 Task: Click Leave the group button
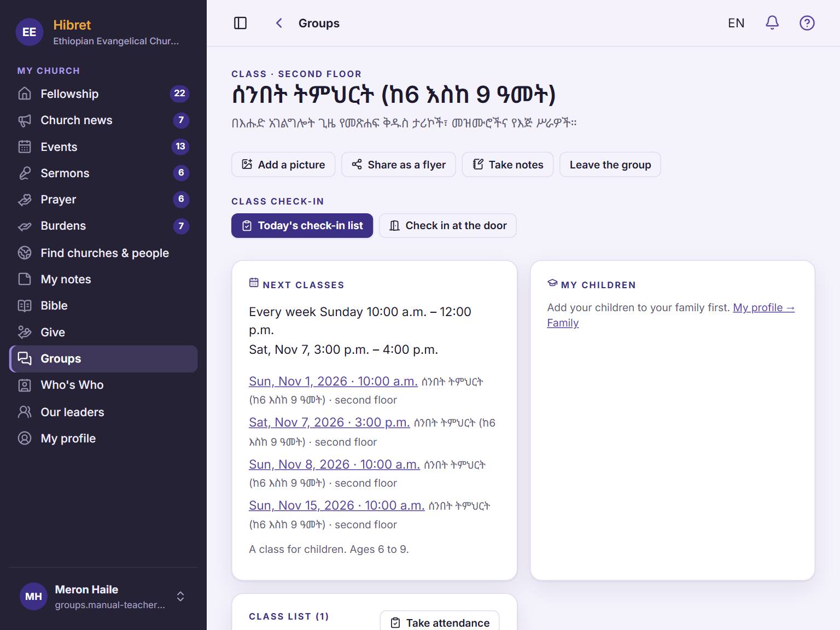click(610, 165)
